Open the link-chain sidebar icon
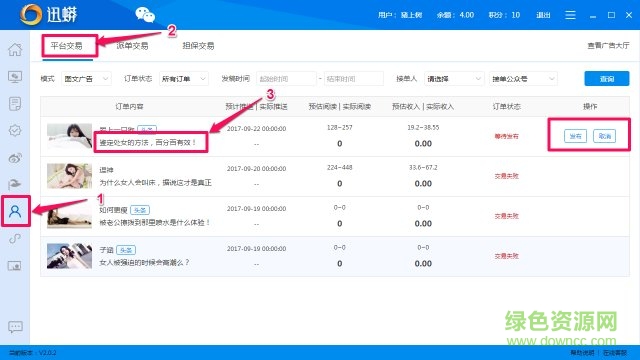The height and width of the screenshot is (360, 640). 15,238
